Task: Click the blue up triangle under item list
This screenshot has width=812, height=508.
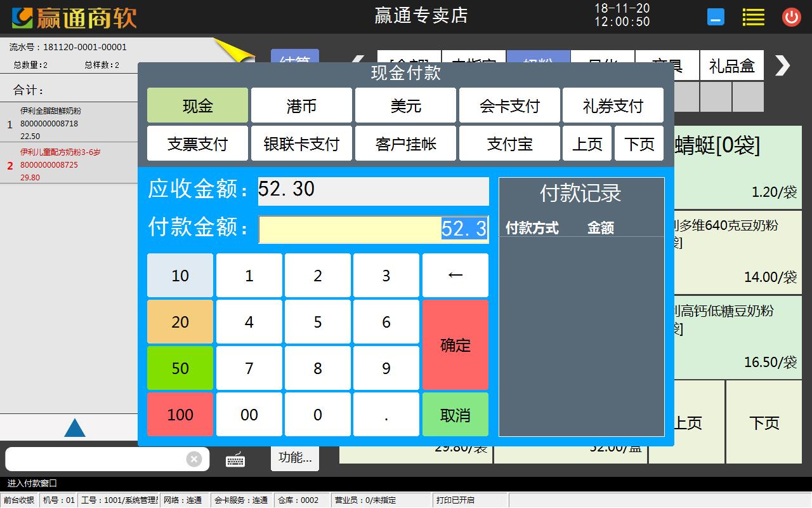Action: pos(74,428)
